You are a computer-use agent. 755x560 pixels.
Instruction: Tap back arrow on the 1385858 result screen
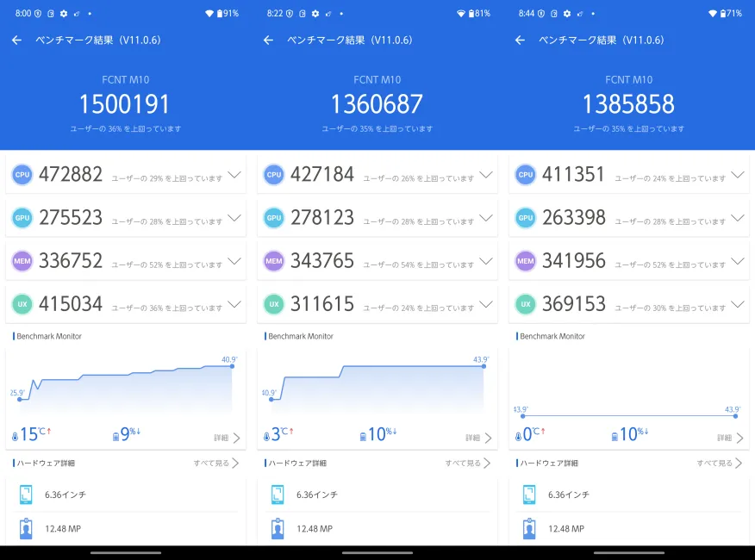point(520,40)
